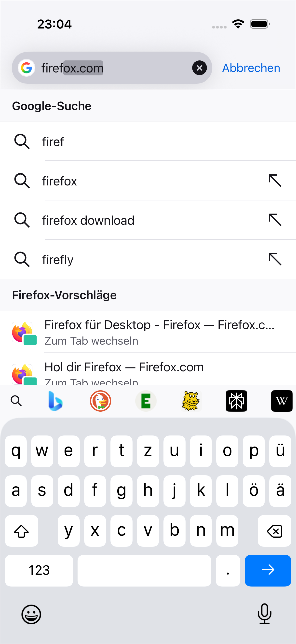Tap the blue go arrow key
Viewport: 296px width, 644px height.
pyautogui.click(x=268, y=571)
